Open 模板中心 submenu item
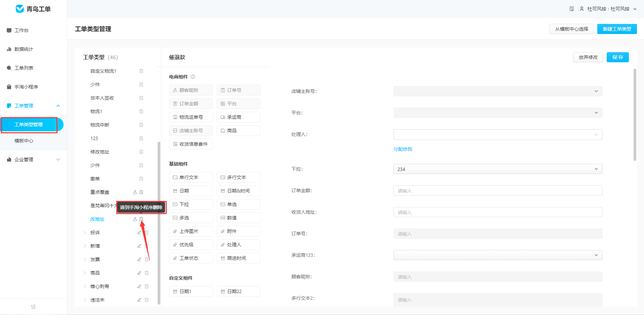This screenshot has width=644, height=315. tap(24, 141)
